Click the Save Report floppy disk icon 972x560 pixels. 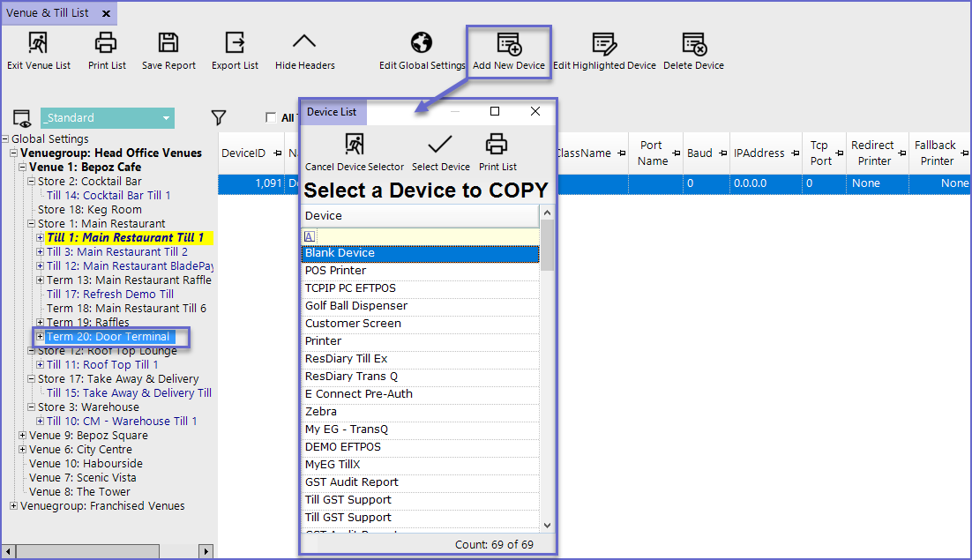(168, 43)
